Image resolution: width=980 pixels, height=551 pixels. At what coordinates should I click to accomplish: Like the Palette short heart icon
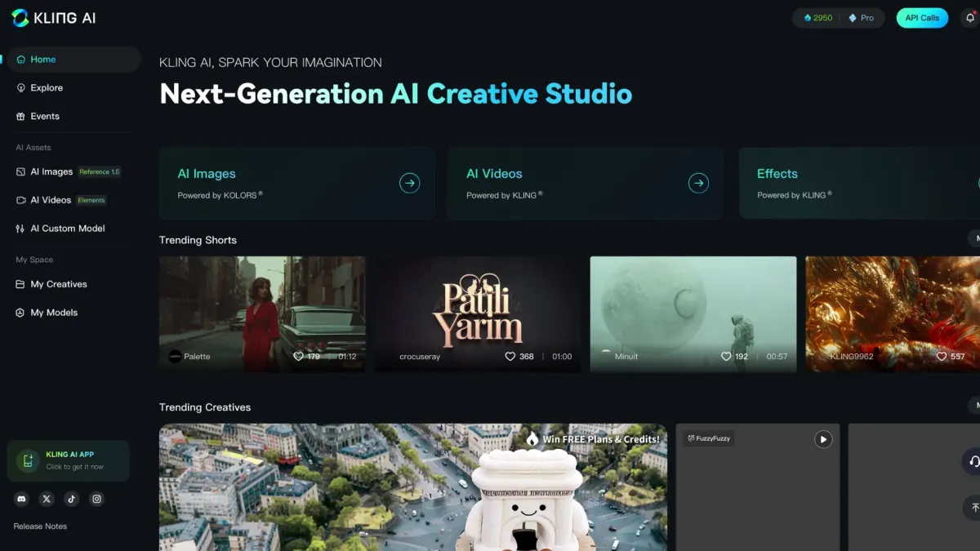(298, 357)
